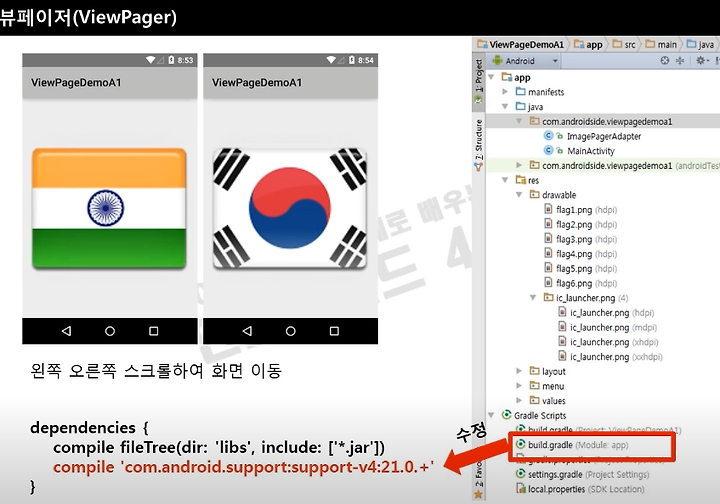Click the Gradle Scripts icon

tap(506, 415)
